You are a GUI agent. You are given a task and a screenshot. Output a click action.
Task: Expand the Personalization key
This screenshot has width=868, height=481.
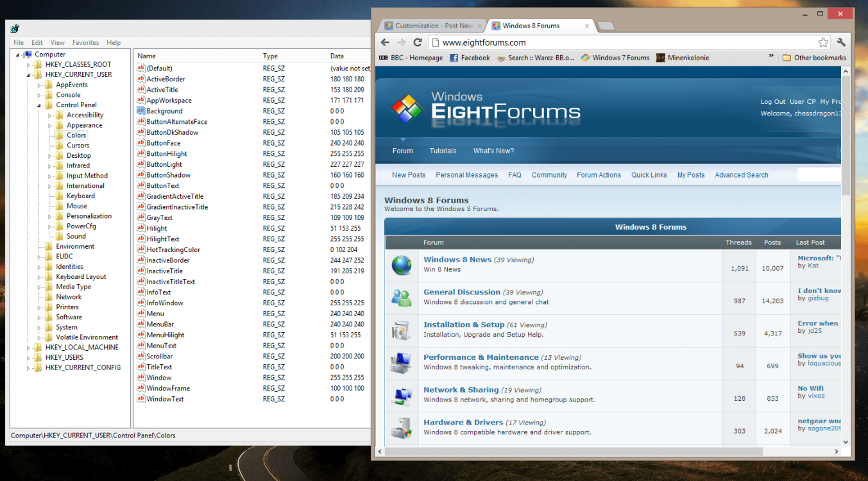50,216
